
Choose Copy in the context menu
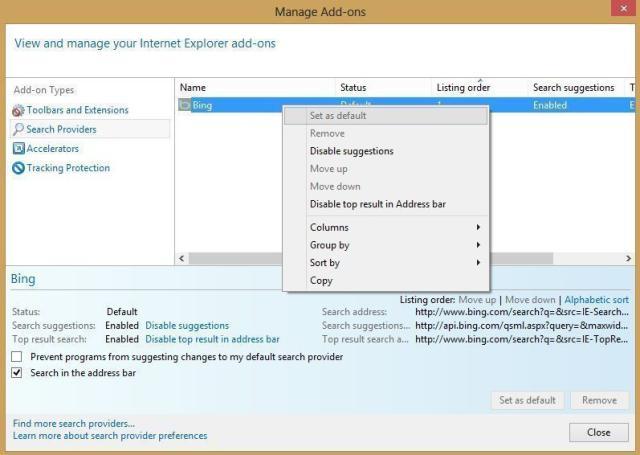pos(386,280)
